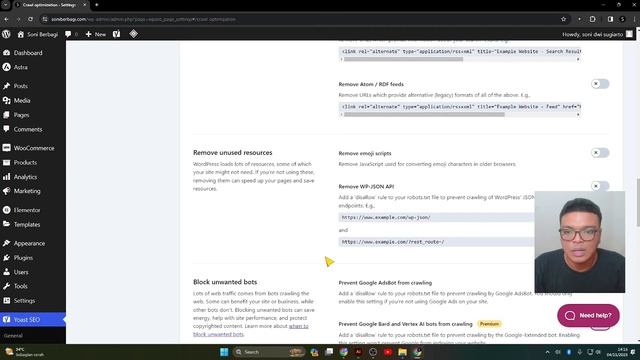Open File Explorer from taskbar
Screen dimensions: 640x360
pos(402,352)
